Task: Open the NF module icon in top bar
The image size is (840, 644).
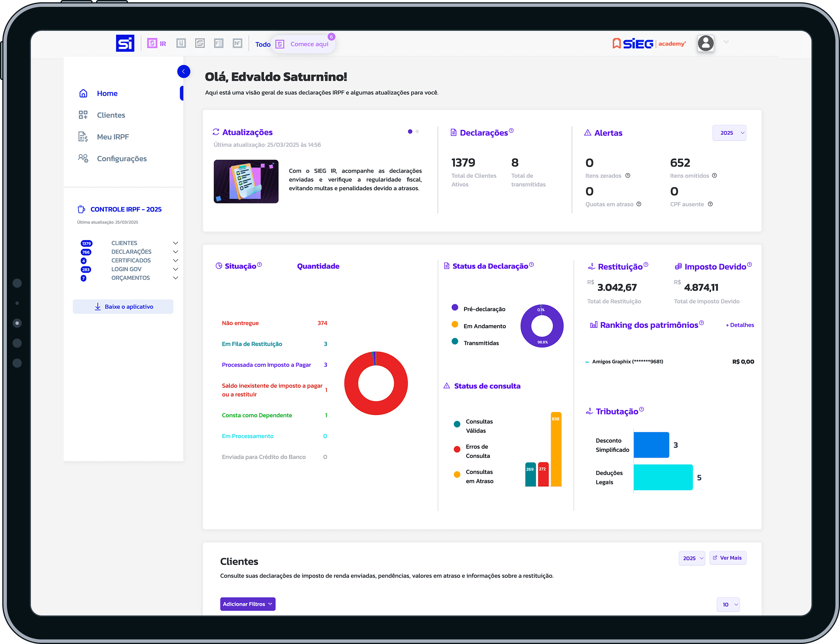Action: pos(237,43)
